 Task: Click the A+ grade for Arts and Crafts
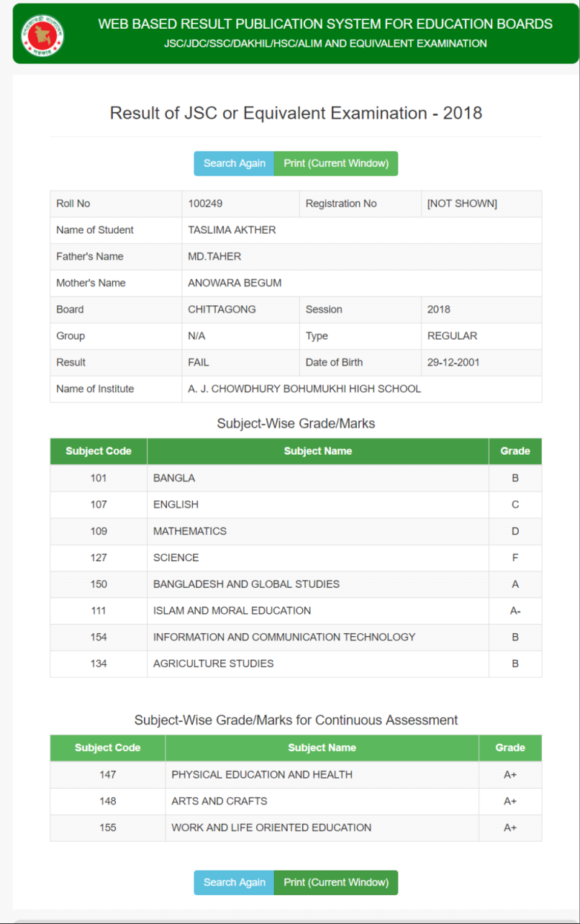[510, 801]
